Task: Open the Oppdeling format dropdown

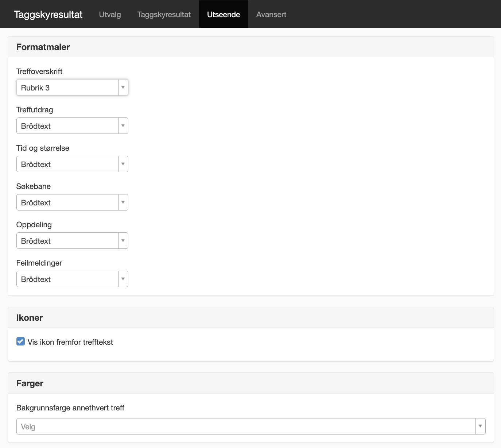Action: pyautogui.click(x=72, y=241)
